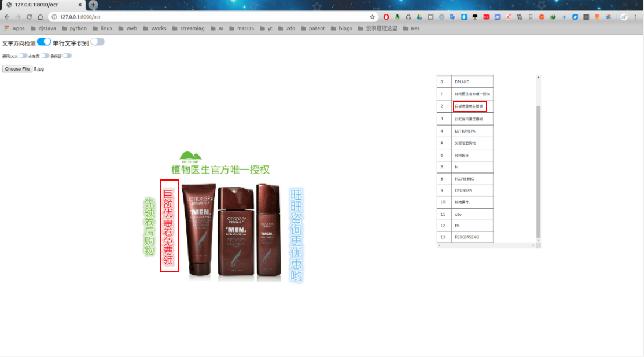Enable the 单行文字识别 switch
Image resolution: width=644 pixels, height=357 pixels.
[97, 42]
